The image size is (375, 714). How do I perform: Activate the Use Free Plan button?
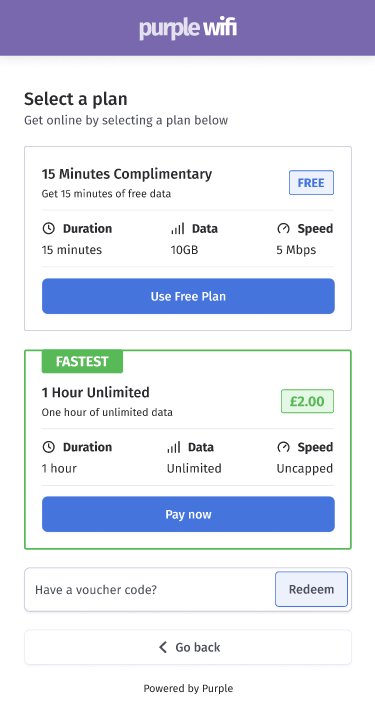coord(188,296)
